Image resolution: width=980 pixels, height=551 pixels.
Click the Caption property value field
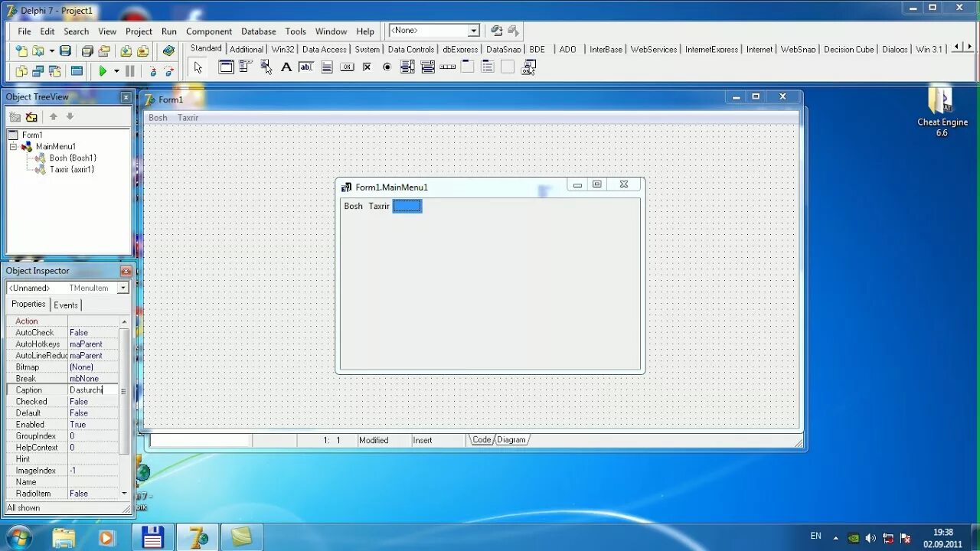[x=93, y=390]
